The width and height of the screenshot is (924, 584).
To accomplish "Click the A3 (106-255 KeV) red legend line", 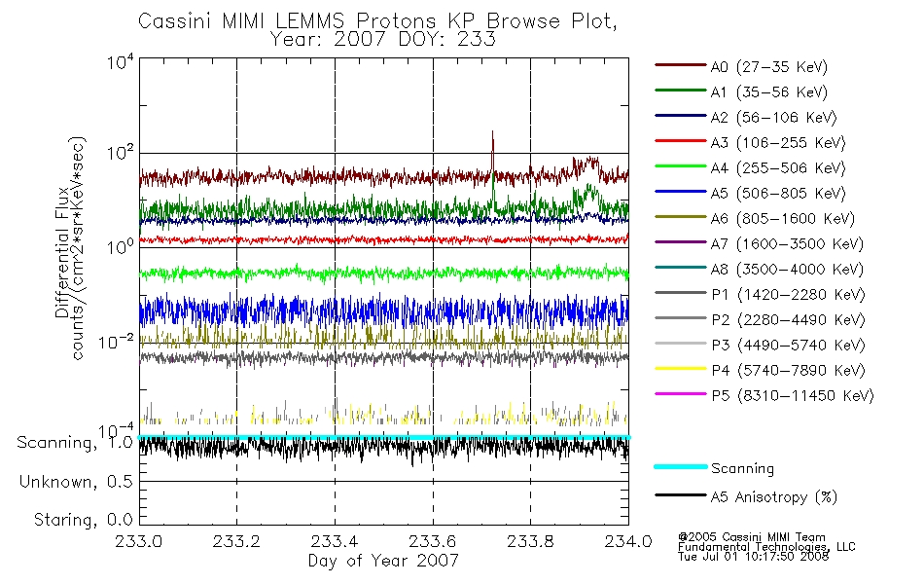I will pyautogui.click(x=681, y=141).
